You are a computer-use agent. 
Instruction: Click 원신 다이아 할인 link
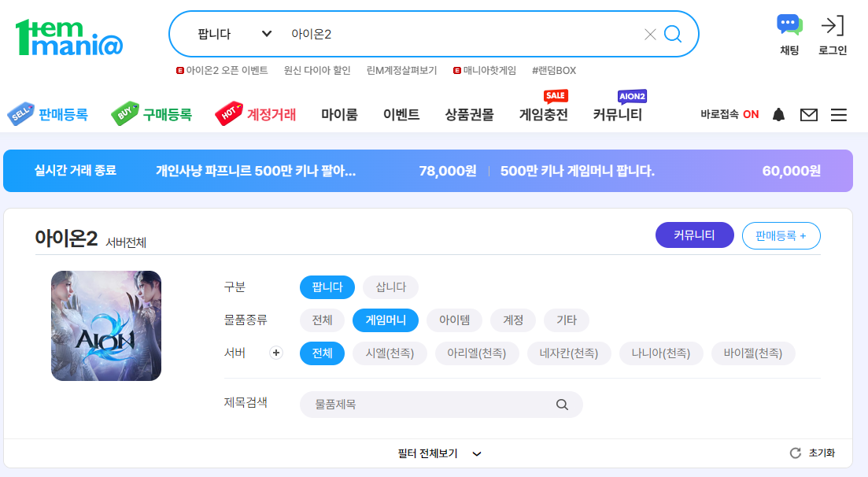(x=317, y=70)
